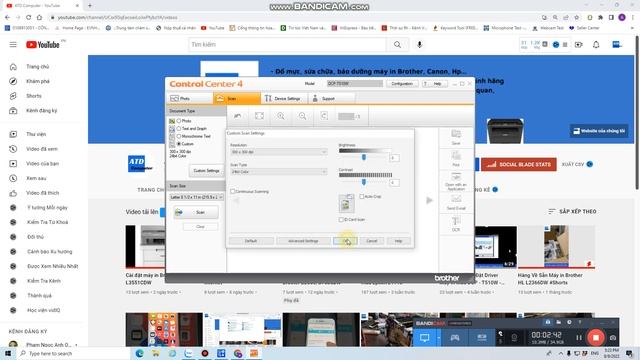The height and width of the screenshot is (360, 640).
Task: Open Microsoft Edge from the taskbar
Action: (x=139, y=353)
